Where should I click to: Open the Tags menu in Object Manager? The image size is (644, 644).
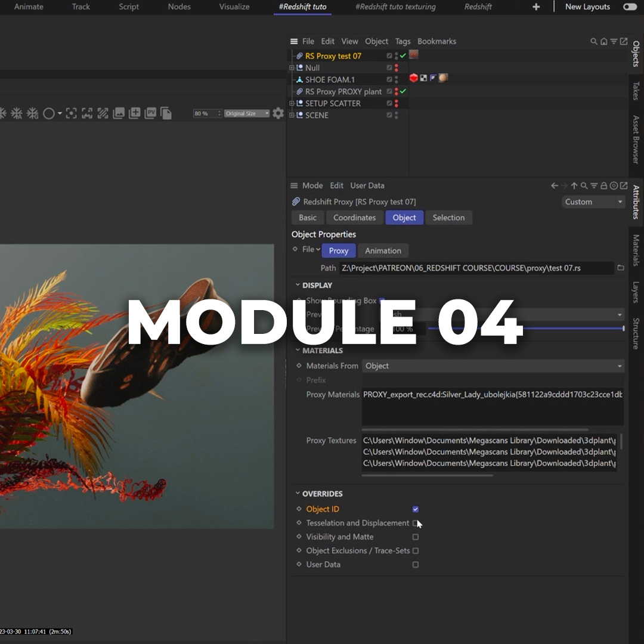(402, 42)
